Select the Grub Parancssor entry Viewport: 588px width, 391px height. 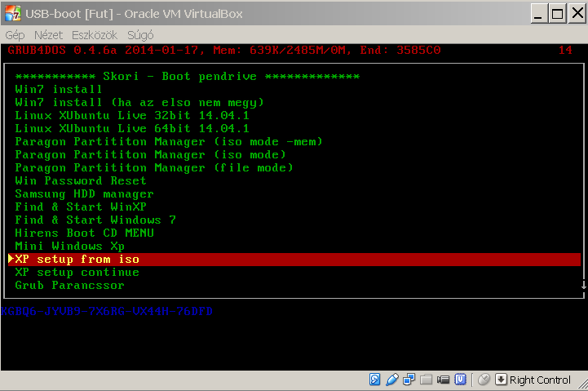click(x=70, y=286)
